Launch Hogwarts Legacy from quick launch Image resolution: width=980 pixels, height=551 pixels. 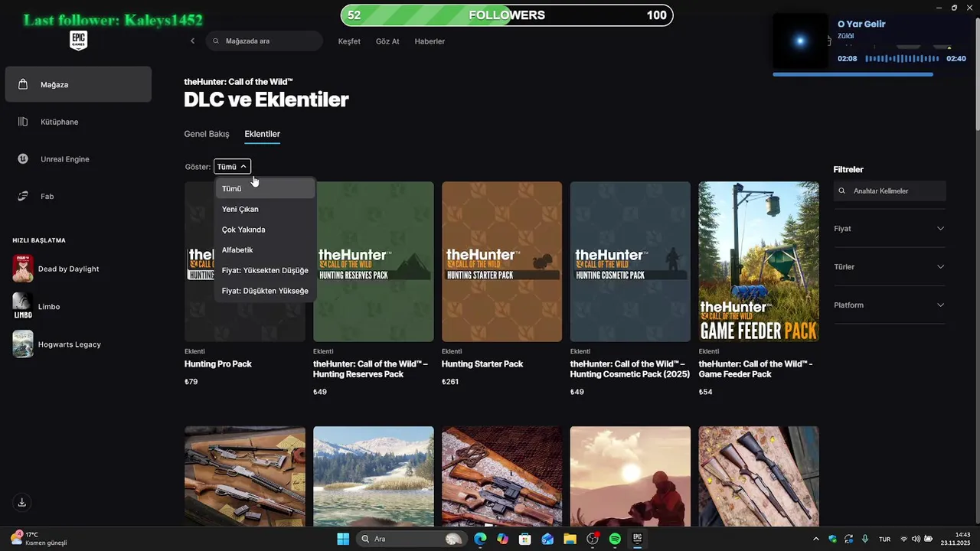click(x=23, y=344)
